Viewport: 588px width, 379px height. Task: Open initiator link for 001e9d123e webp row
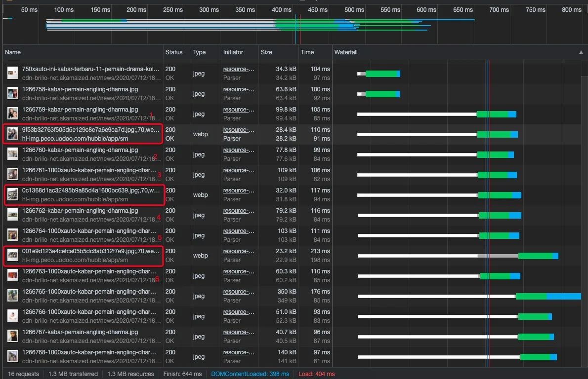(x=239, y=251)
